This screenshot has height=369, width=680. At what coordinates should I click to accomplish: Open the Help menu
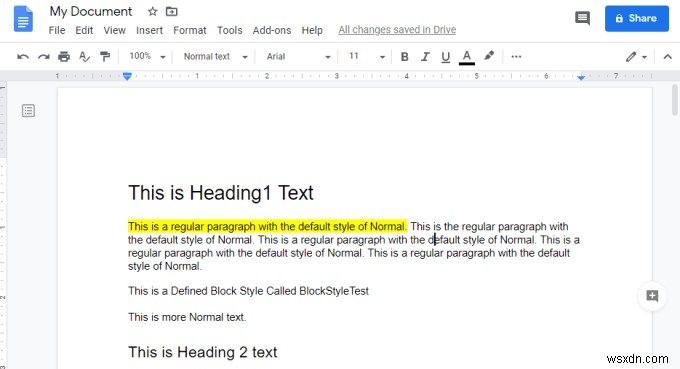(x=312, y=30)
